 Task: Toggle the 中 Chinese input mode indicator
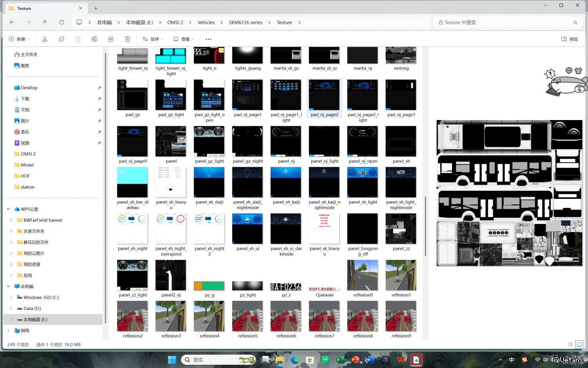pyautogui.click(x=512, y=360)
